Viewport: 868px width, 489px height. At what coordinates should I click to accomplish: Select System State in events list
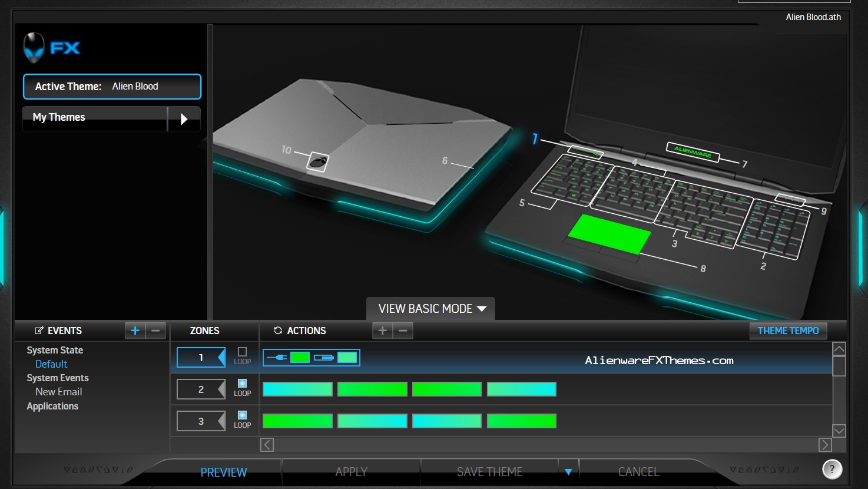pos(55,350)
